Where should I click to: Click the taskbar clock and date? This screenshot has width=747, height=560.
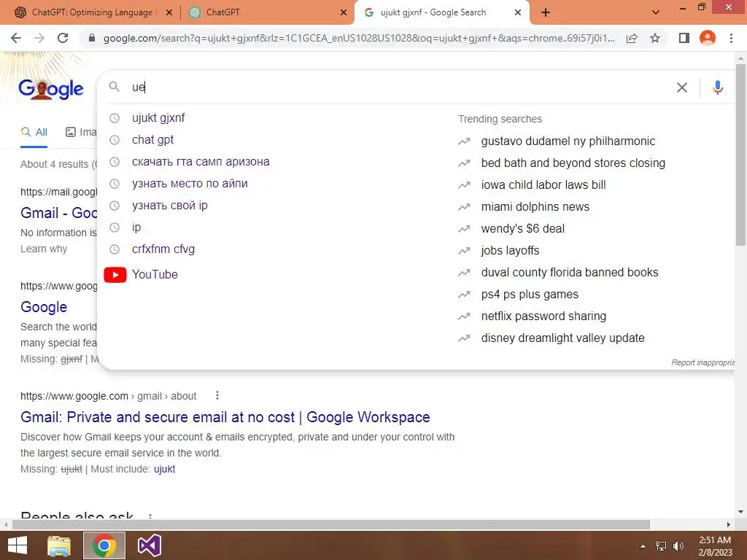(715, 546)
